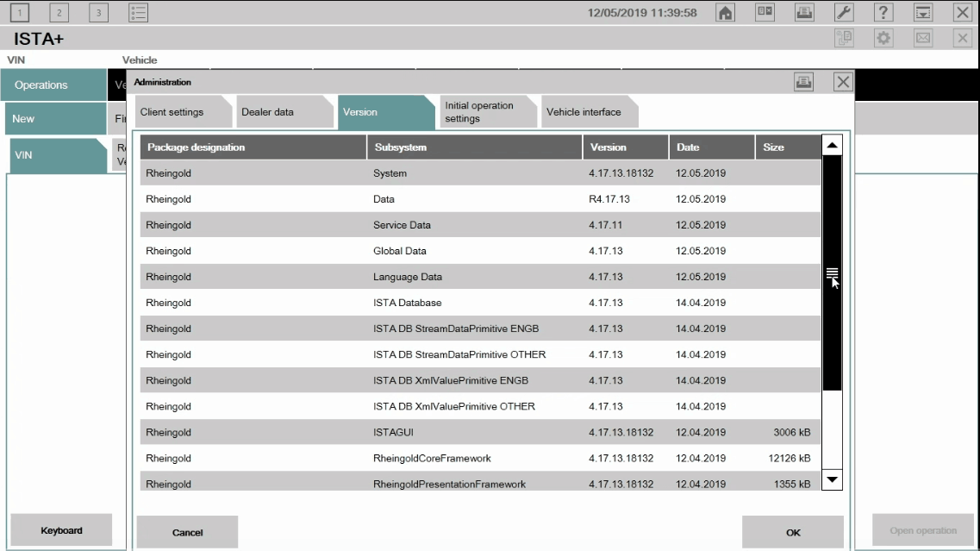Print from the Administration dialog printer icon
The image size is (980, 551).
[803, 82]
